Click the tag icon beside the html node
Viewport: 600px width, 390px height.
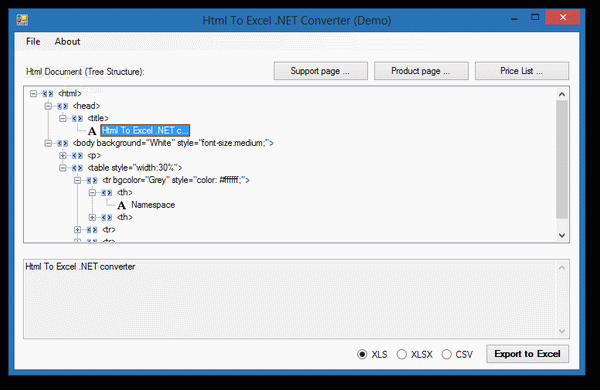48,93
